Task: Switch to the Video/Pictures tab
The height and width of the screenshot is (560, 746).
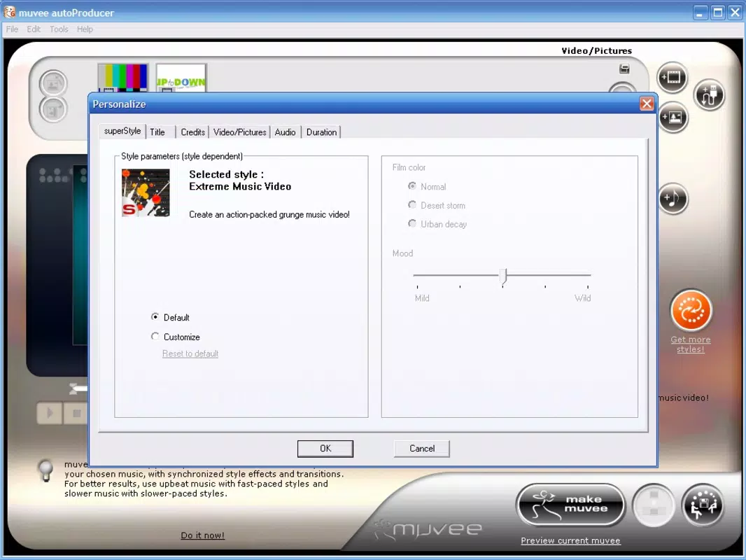Action: point(240,132)
